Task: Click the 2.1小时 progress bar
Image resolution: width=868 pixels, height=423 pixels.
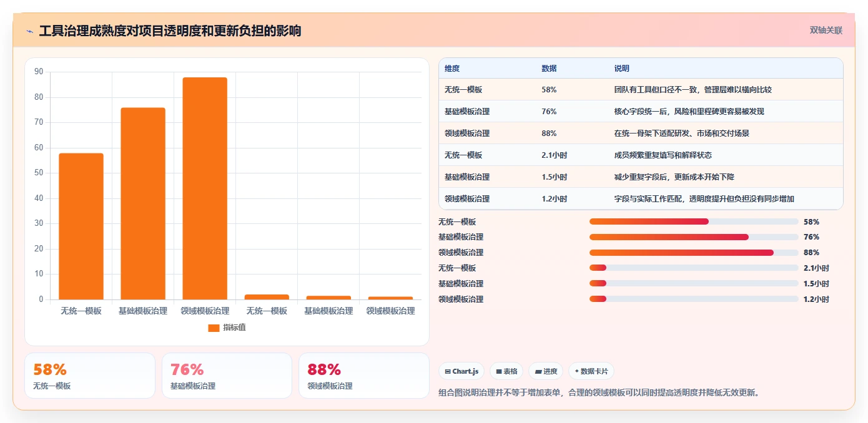Action: coord(694,268)
